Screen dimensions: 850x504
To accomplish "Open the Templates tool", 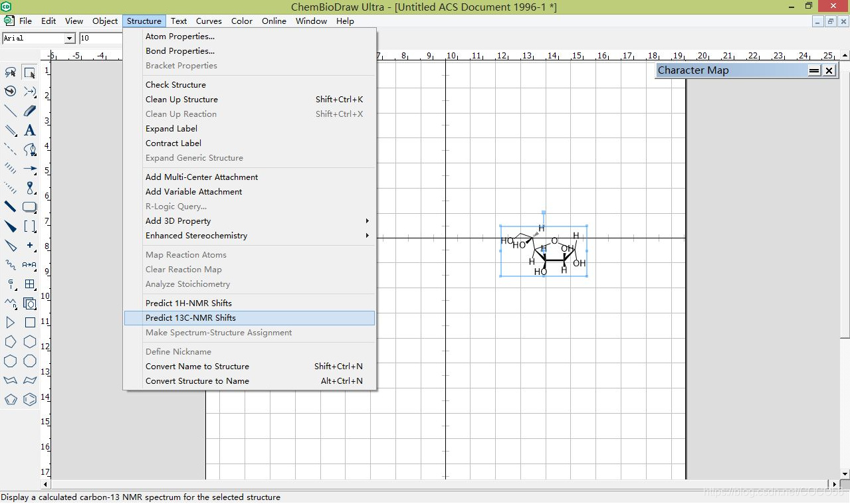I will point(30,303).
